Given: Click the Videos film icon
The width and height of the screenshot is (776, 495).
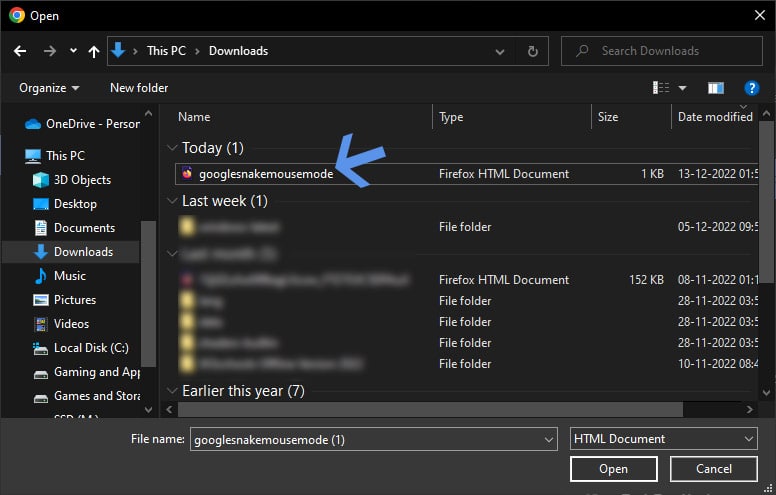Looking at the screenshot, I should point(41,324).
